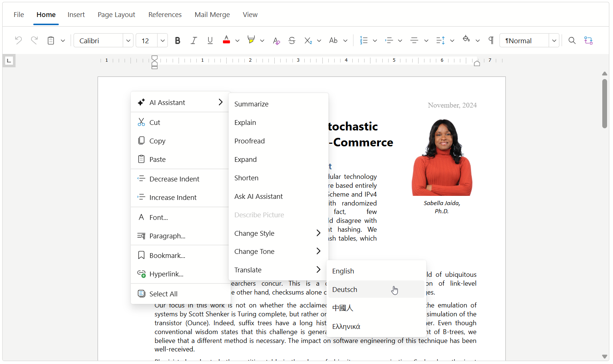Open the Find magnifier icon
The height and width of the screenshot is (364, 613).
572,40
